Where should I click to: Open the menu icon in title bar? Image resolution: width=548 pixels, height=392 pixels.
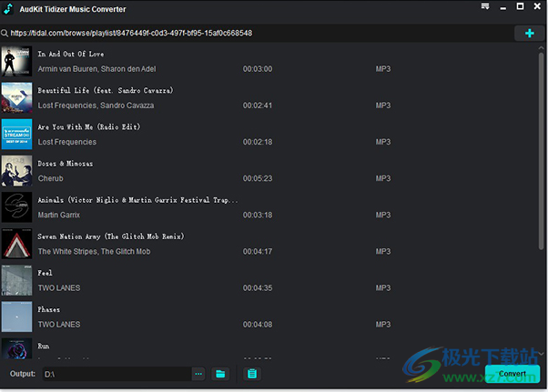[485, 6]
